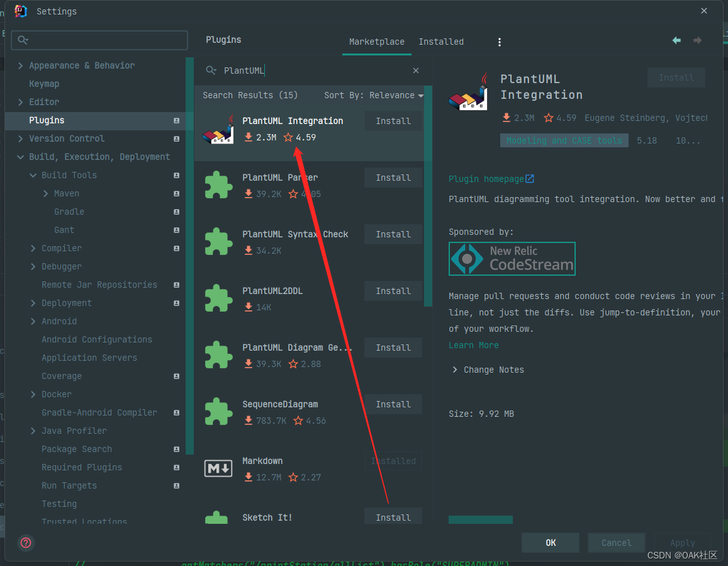Image resolution: width=728 pixels, height=566 pixels.
Task: Select Application Servers settings
Action: (x=89, y=358)
